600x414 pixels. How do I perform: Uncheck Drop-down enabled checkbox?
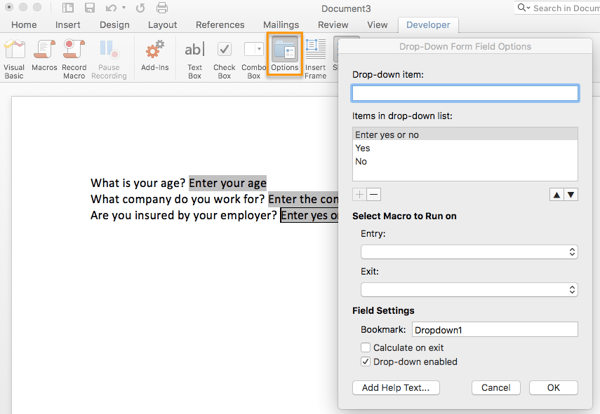click(x=366, y=361)
